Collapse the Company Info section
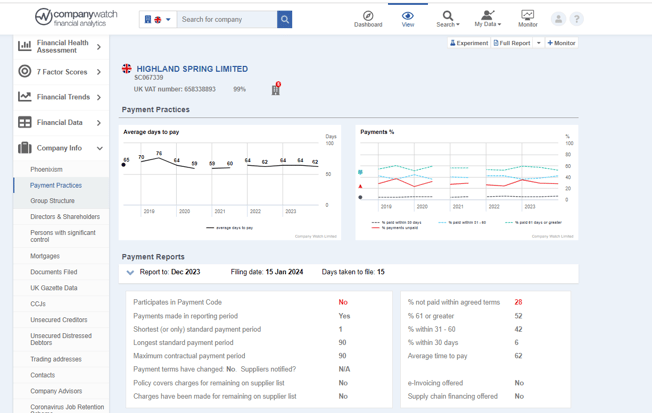Viewport: 652px width, 413px height. coord(100,148)
